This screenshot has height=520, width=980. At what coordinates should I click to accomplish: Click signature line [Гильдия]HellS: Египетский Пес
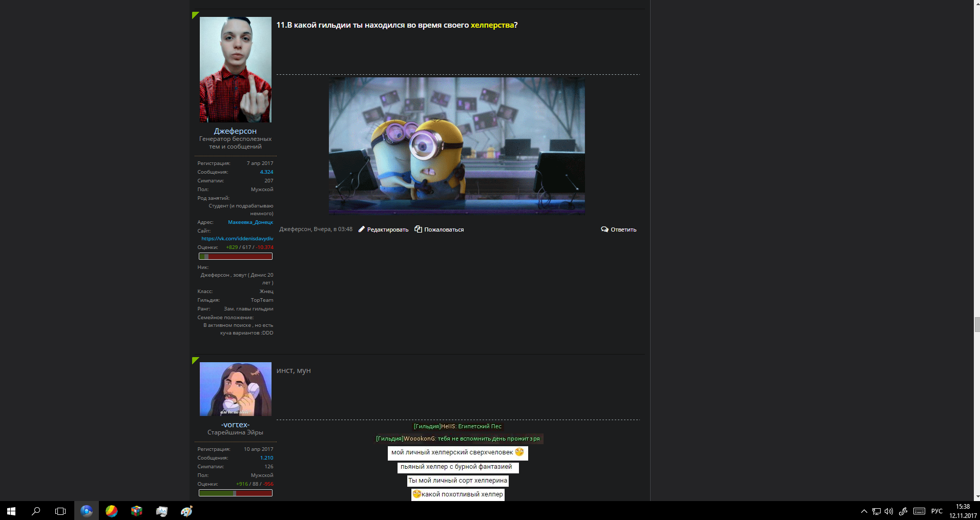(457, 426)
